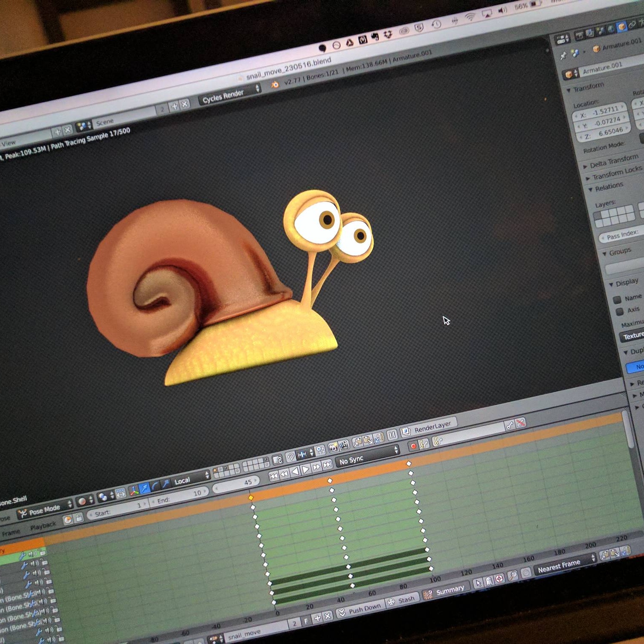Enable the Axis display checkbox

point(620,311)
